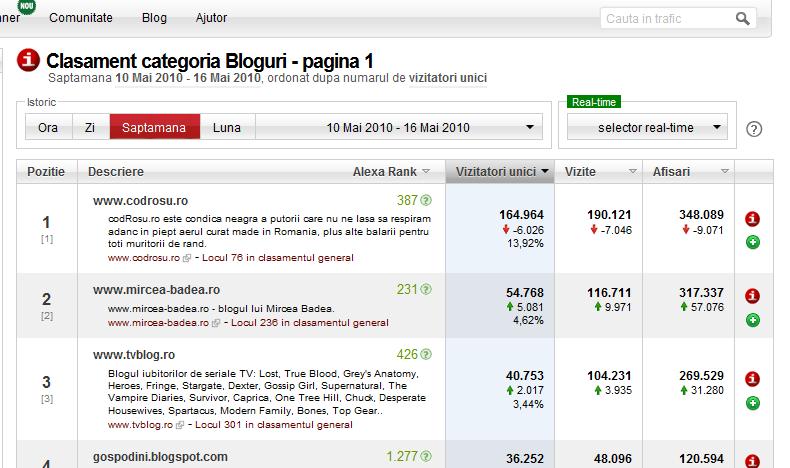Click the Pozitie column header
Viewport: 790px width, 468px height.
(46, 172)
